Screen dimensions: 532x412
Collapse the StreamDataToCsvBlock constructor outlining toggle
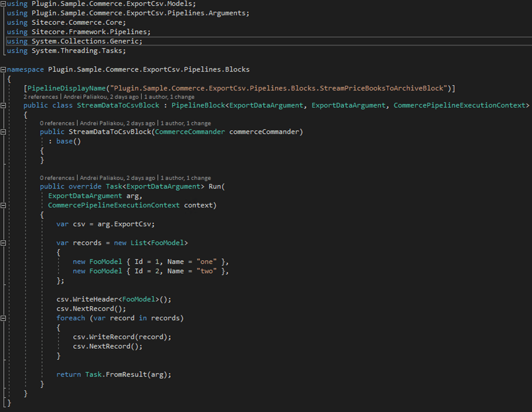[3, 132]
